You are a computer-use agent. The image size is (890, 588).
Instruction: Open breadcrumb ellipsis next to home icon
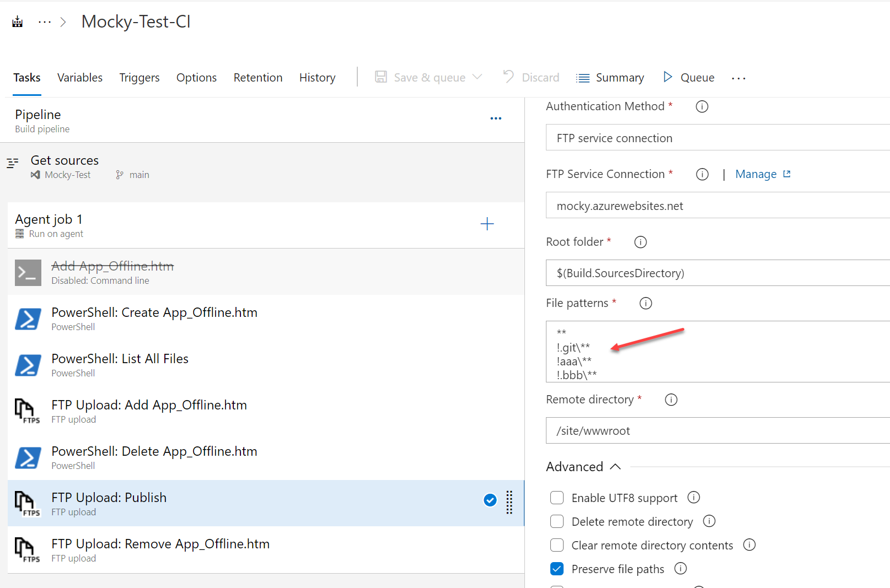coord(45,22)
